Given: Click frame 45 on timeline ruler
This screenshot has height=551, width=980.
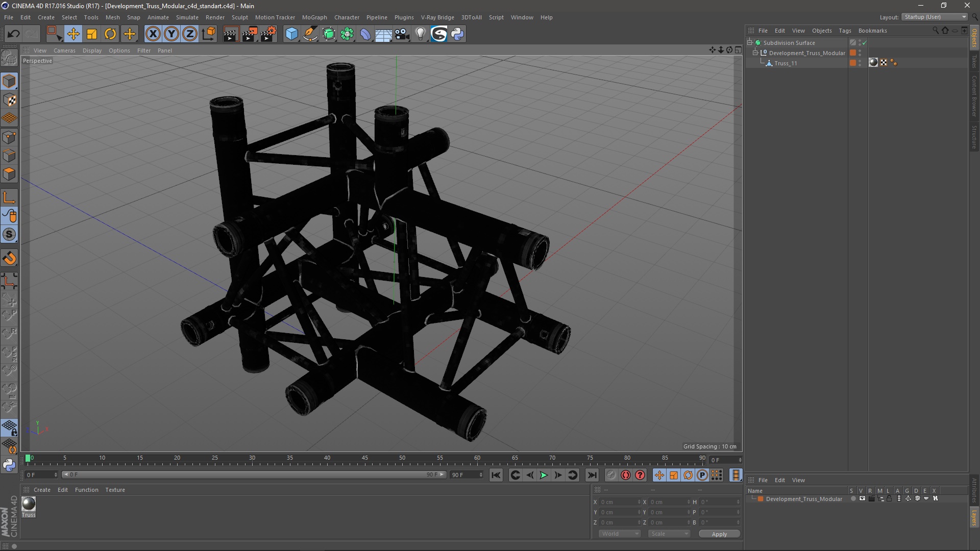Looking at the screenshot, I should click(365, 459).
